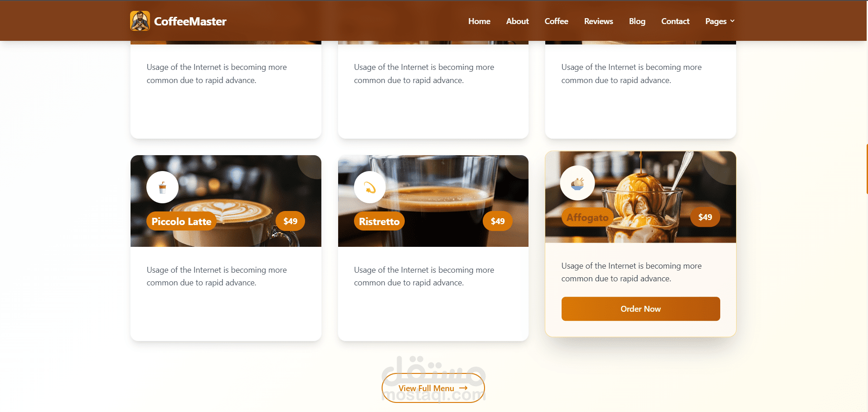Select Contact in the navigation bar
The width and height of the screenshot is (868, 412).
tap(675, 21)
